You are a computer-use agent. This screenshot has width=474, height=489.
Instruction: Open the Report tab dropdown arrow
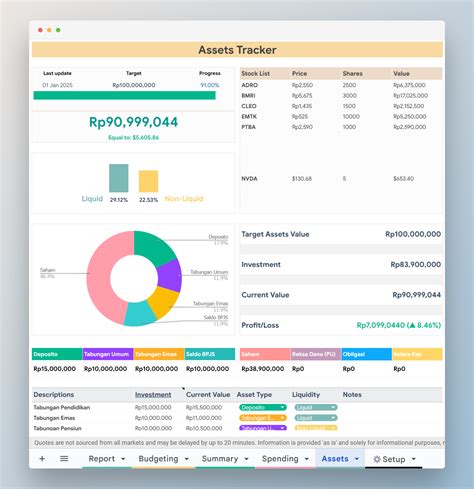point(123,459)
